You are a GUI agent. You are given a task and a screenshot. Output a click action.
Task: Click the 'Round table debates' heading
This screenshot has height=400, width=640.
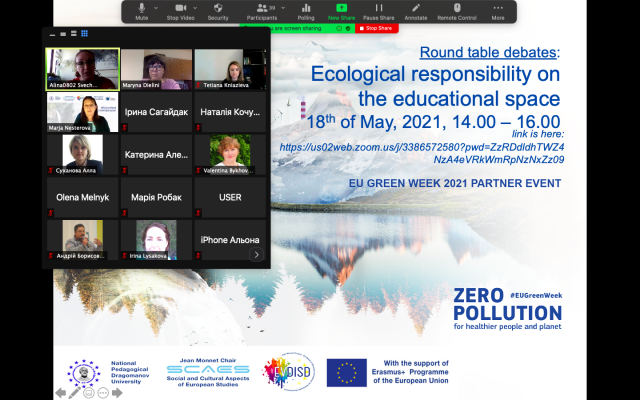(x=488, y=52)
